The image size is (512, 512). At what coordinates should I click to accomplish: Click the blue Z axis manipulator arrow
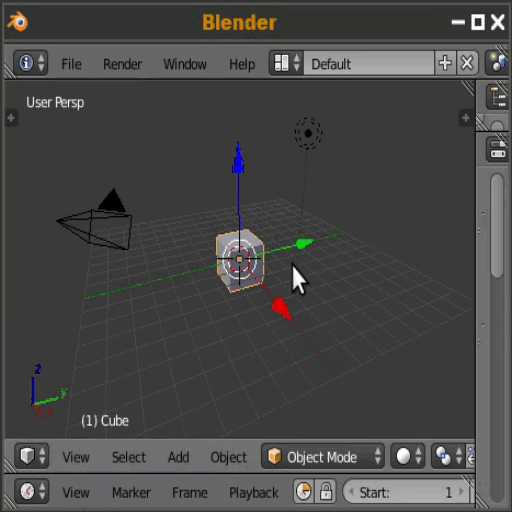(x=238, y=158)
